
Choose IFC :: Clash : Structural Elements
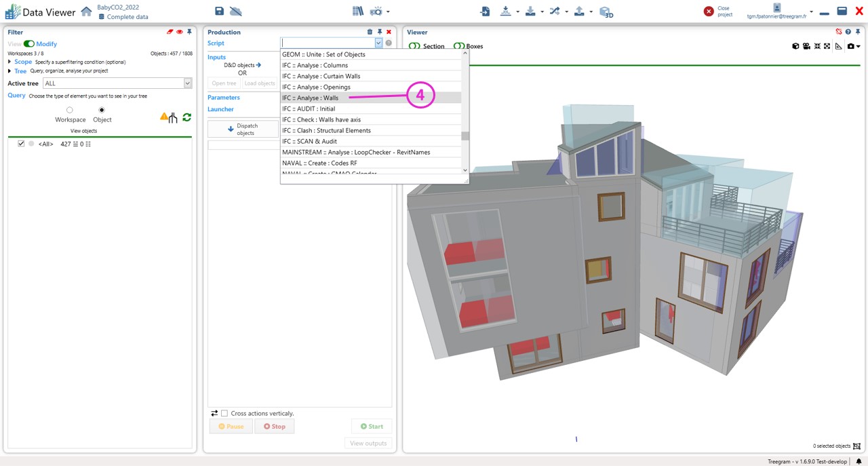click(326, 130)
